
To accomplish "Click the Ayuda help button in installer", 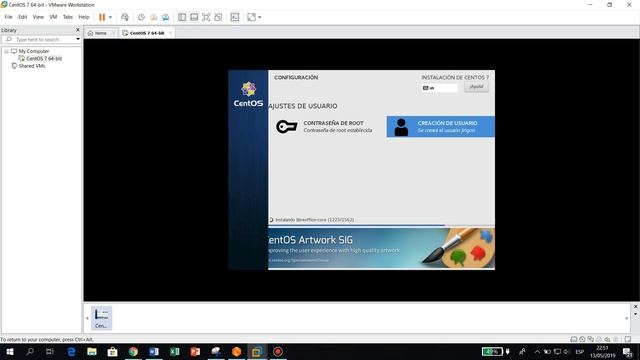I will (476, 87).
